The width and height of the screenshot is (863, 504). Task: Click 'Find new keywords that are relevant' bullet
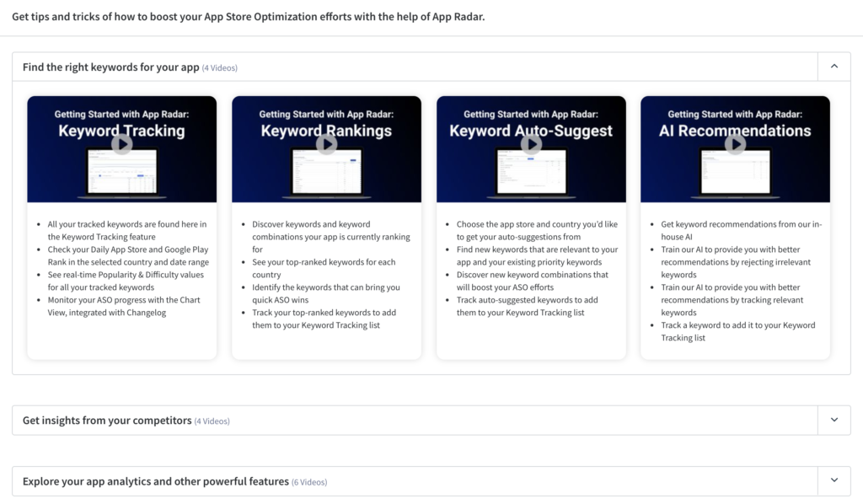[537, 256]
